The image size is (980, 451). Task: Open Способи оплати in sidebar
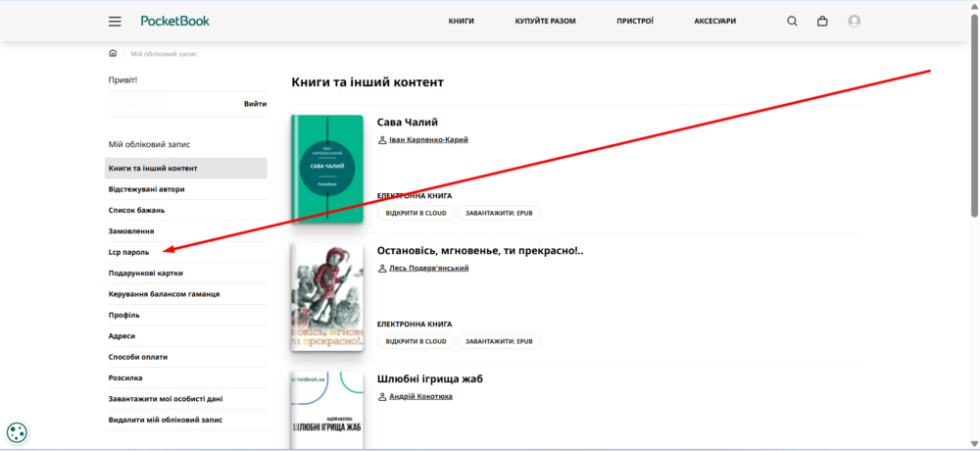click(186, 357)
